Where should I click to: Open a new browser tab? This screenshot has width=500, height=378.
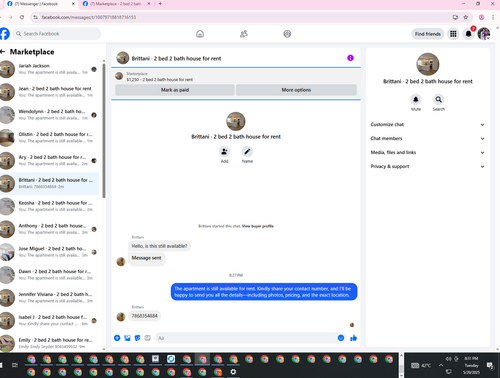(160, 4)
